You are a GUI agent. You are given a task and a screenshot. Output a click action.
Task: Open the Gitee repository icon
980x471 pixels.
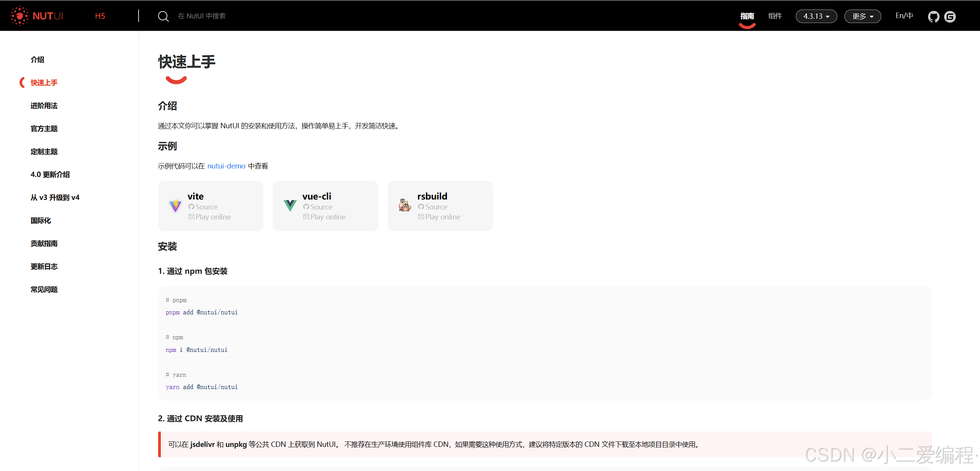pos(950,16)
